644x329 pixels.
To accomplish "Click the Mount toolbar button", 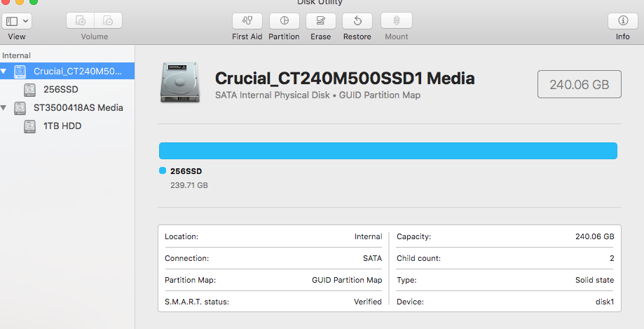I will 397,20.
